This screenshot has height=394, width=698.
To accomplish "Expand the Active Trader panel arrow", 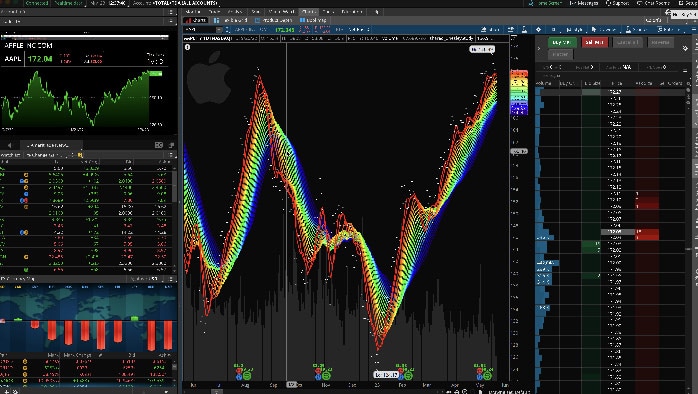I will pos(539,48).
